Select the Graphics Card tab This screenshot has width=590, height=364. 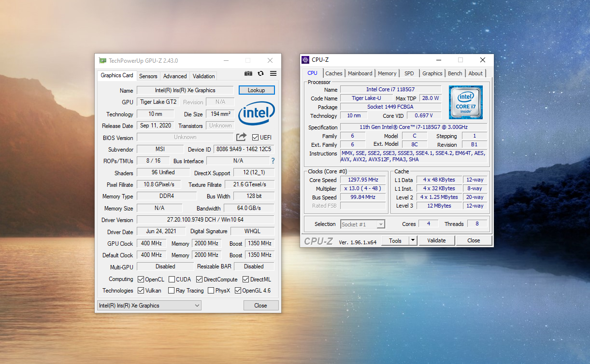point(117,75)
